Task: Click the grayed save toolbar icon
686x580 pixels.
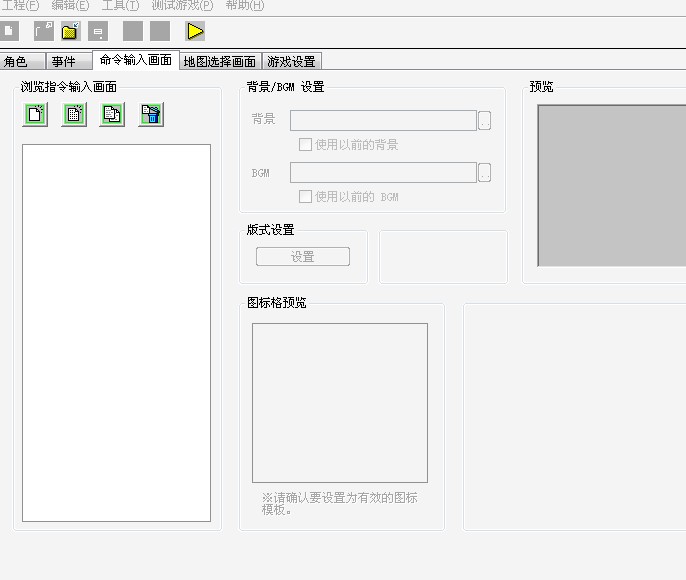Action: 98,31
